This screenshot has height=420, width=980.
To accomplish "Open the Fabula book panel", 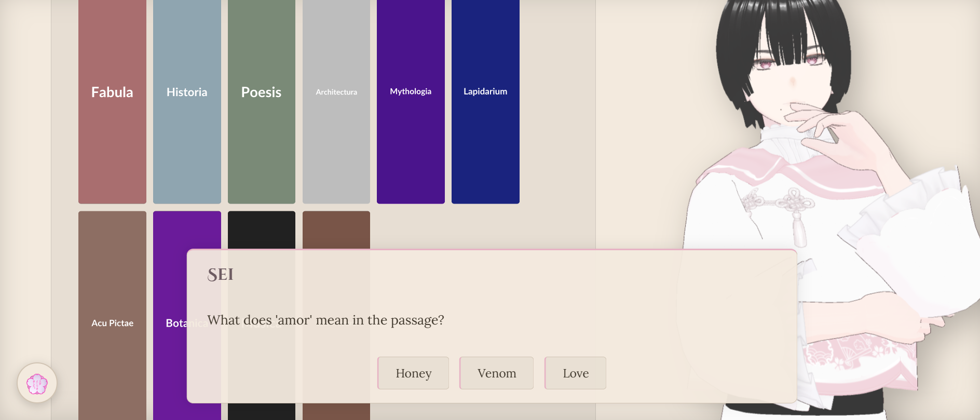I will pos(112,102).
